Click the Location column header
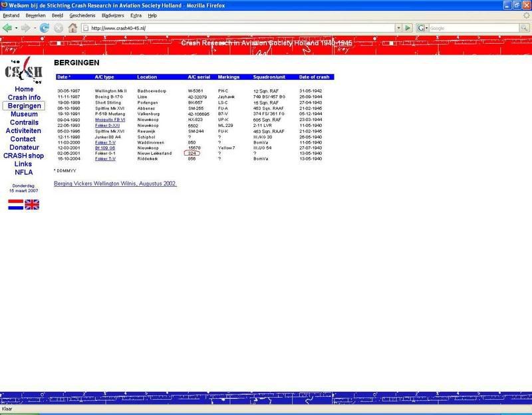The image size is (532, 415). point(147,77)
